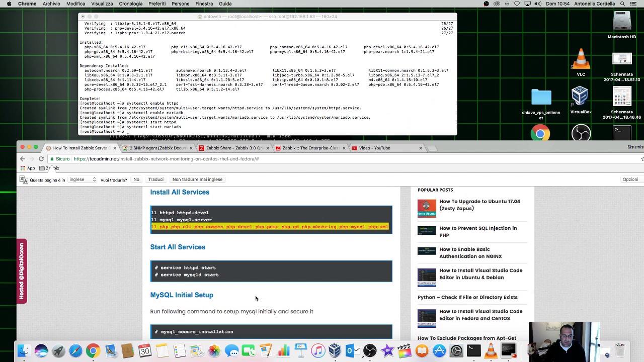Open Basic Authentication on NGINX post link
Viewport: 644px width, 362px height.
(x=470, y=253)
